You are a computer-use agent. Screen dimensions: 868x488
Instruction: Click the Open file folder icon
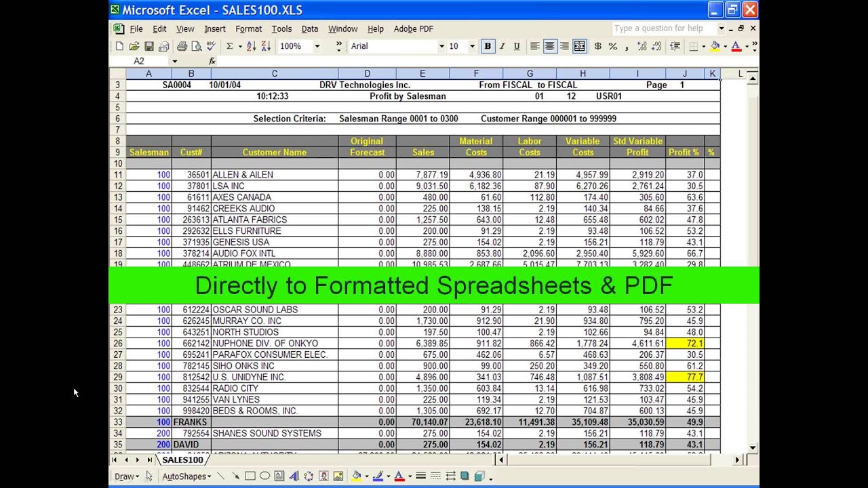(134, 46)
